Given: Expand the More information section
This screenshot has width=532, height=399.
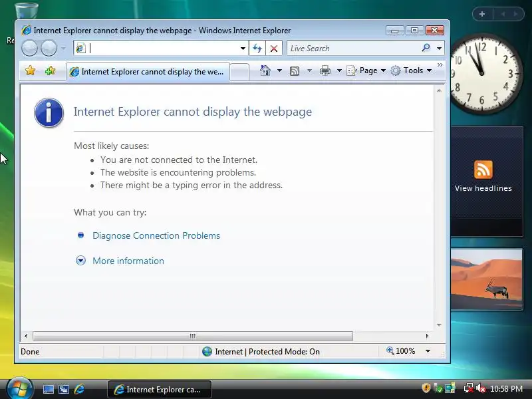Looking at the screenshot, I should (x=128, y=261).
